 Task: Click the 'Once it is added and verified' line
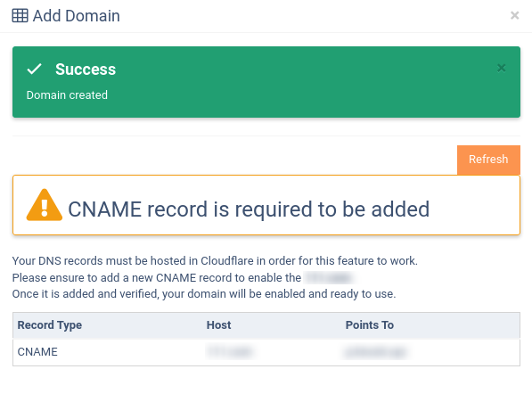(204, 294)
